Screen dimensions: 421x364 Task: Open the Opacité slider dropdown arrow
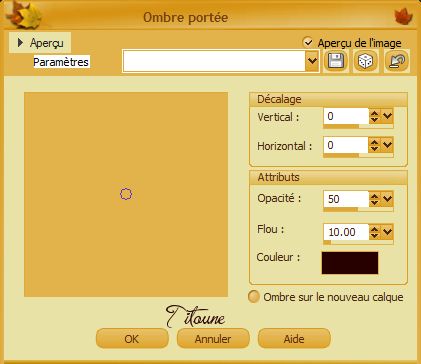(387, 199)
